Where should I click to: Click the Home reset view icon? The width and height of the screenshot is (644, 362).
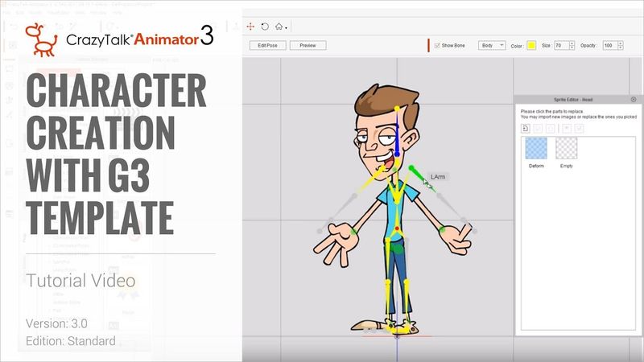point(279,27)
